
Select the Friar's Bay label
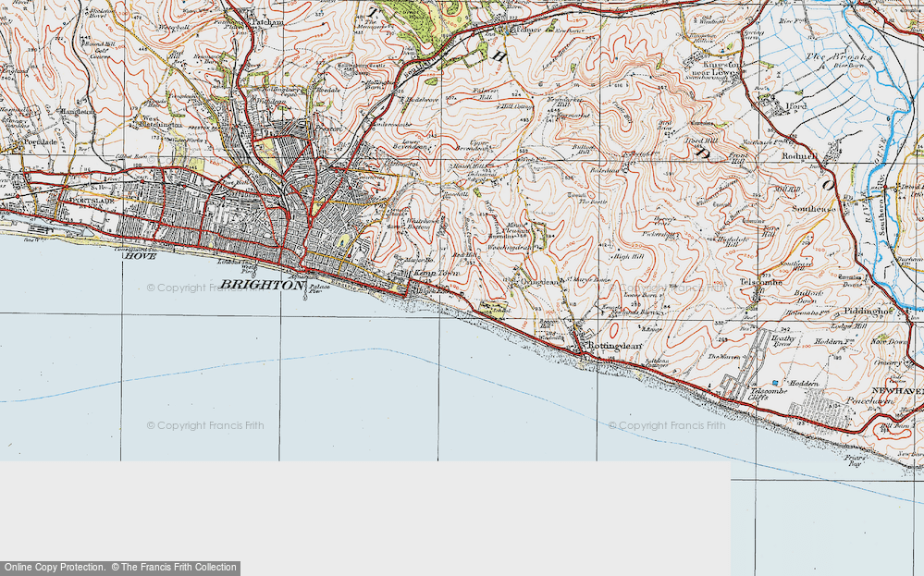click(856, 460)
